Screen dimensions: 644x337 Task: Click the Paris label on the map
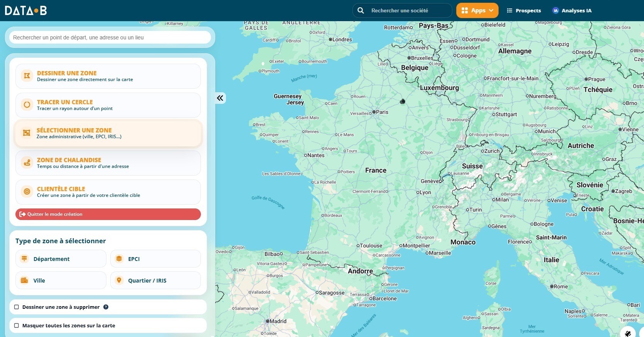click(382, 112)
